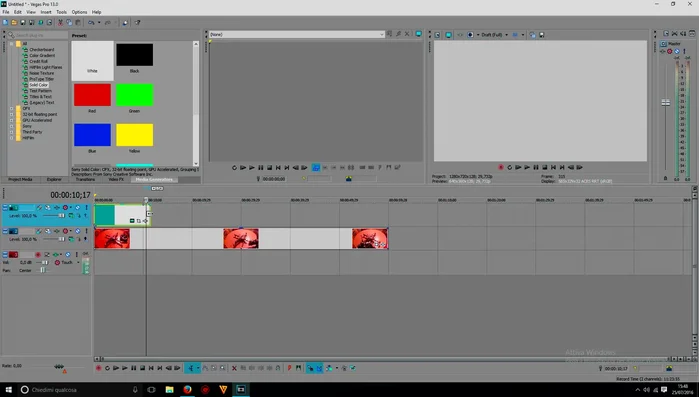Create a new project from the toolbar
Screen dimensions: 699x397
pos(5,22)
